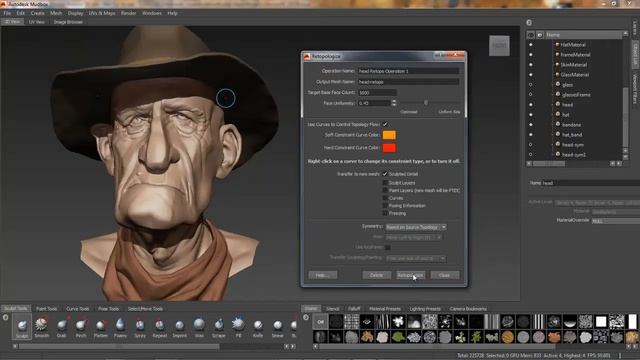This screenshot has height=360, width=640.
Task: Toggle Sculpted Detail transfer checkbox
Action: 385,174
